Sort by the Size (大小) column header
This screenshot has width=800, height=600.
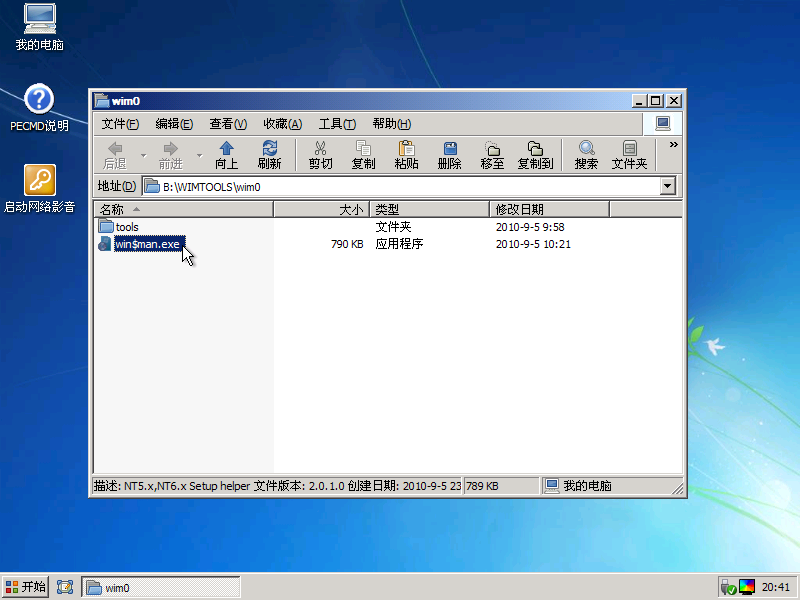(x=321, y=209)
